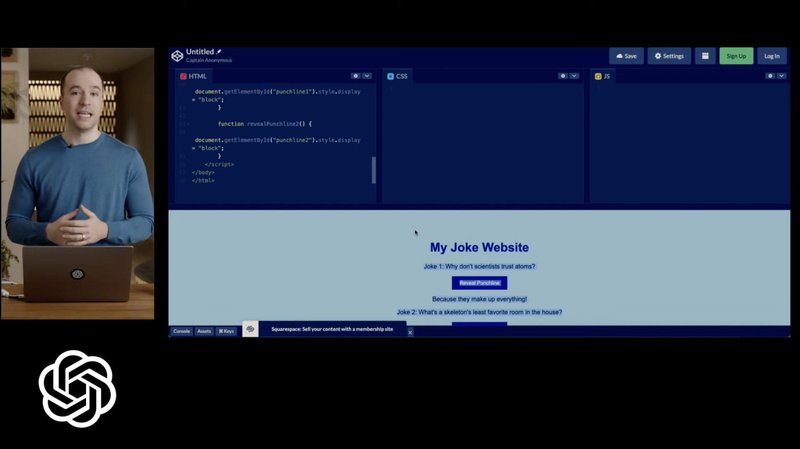
Task: Click inside the CSS code editor
Action: 483,143
